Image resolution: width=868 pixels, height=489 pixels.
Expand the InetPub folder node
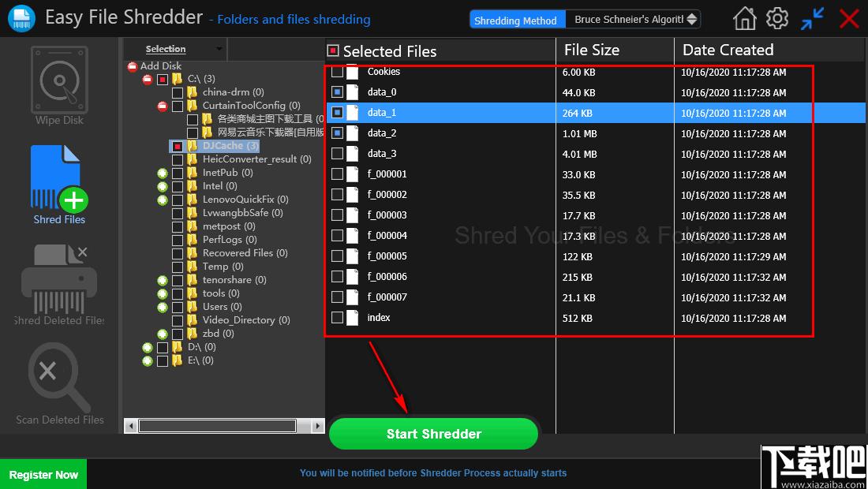(x=163, y=174)
